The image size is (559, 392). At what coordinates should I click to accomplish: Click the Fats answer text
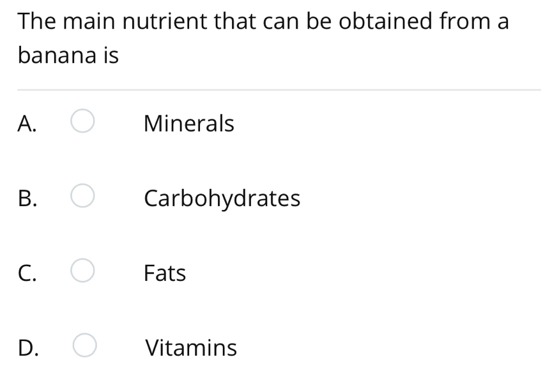tap(164, 273)
